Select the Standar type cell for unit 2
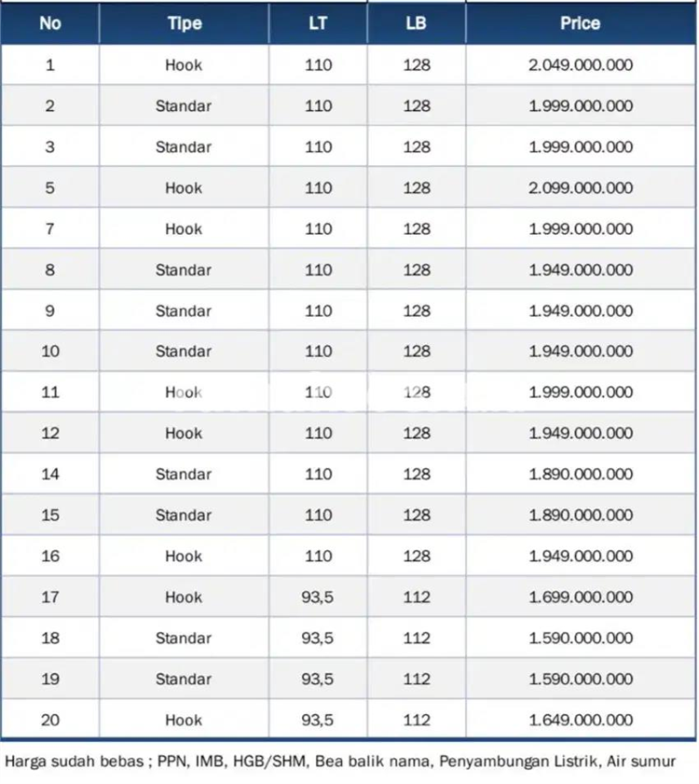Screen dimensions: 699x784 pos(184,106)
